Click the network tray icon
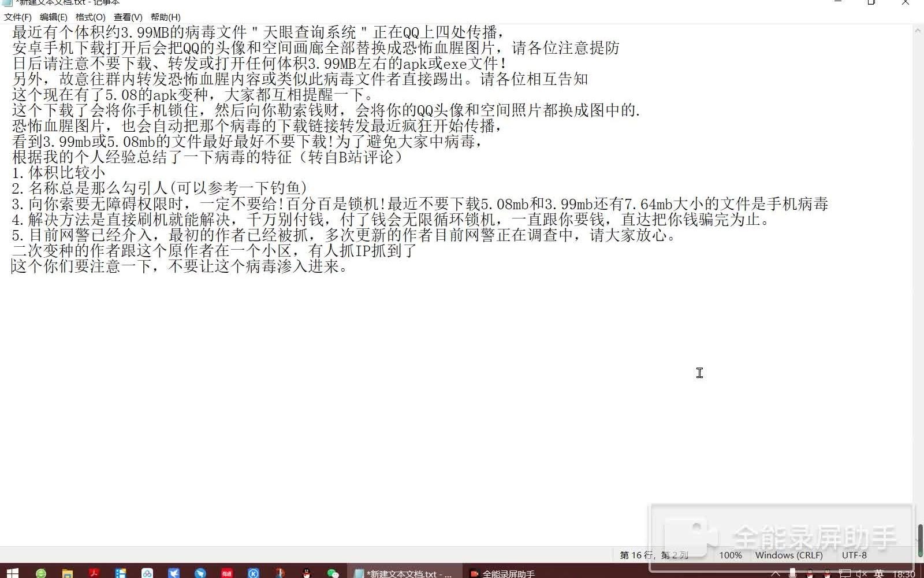Viewport: 924px width, 578px height. (845, 573)
